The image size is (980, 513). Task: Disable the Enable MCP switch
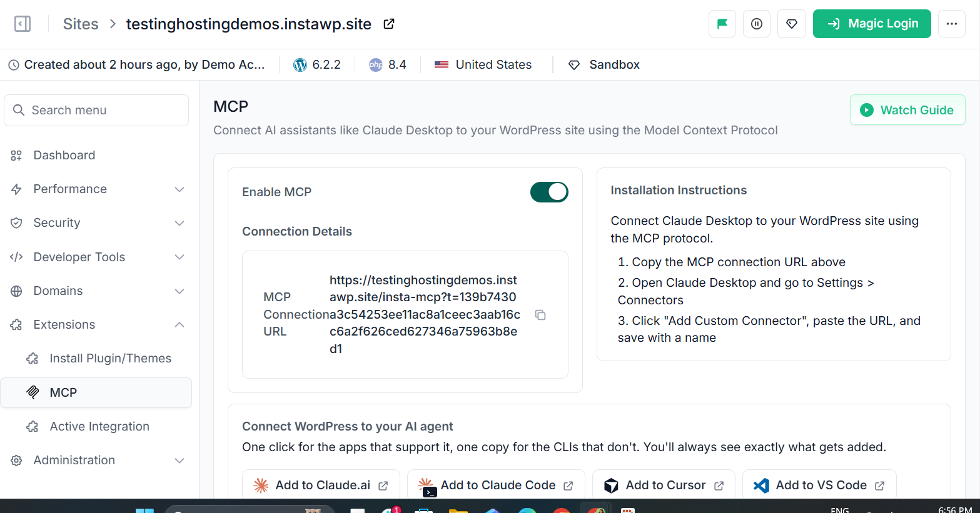click(x=549, y=192)
